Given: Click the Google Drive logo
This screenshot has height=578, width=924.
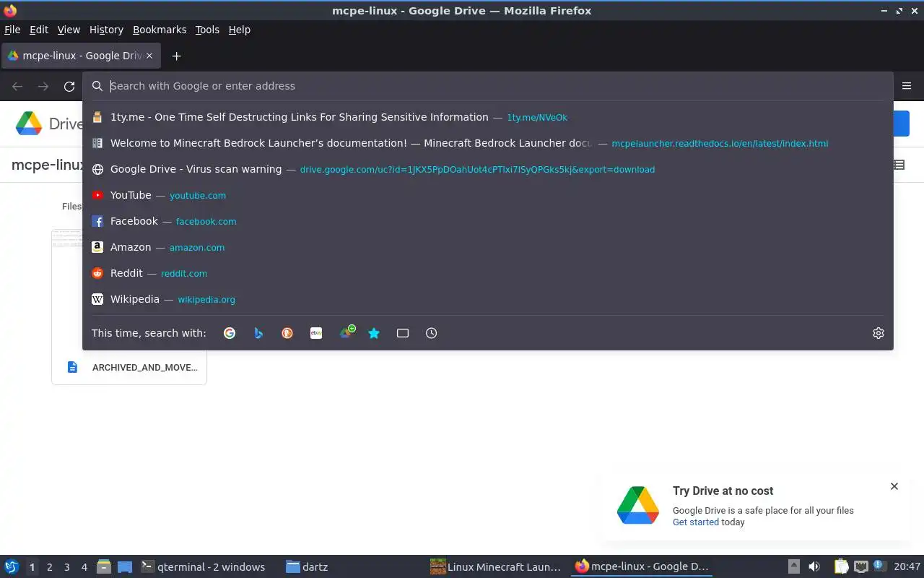Looking at the screenshot, I should 29,124.
